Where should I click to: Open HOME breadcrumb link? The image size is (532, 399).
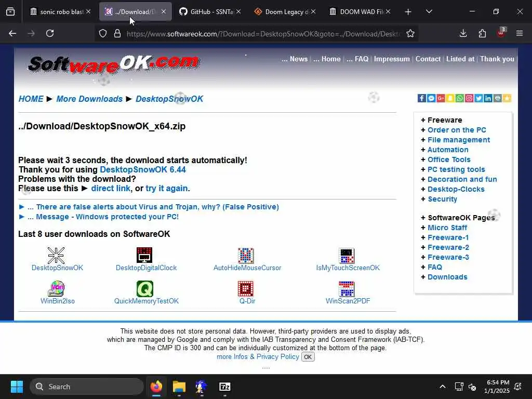31,99
